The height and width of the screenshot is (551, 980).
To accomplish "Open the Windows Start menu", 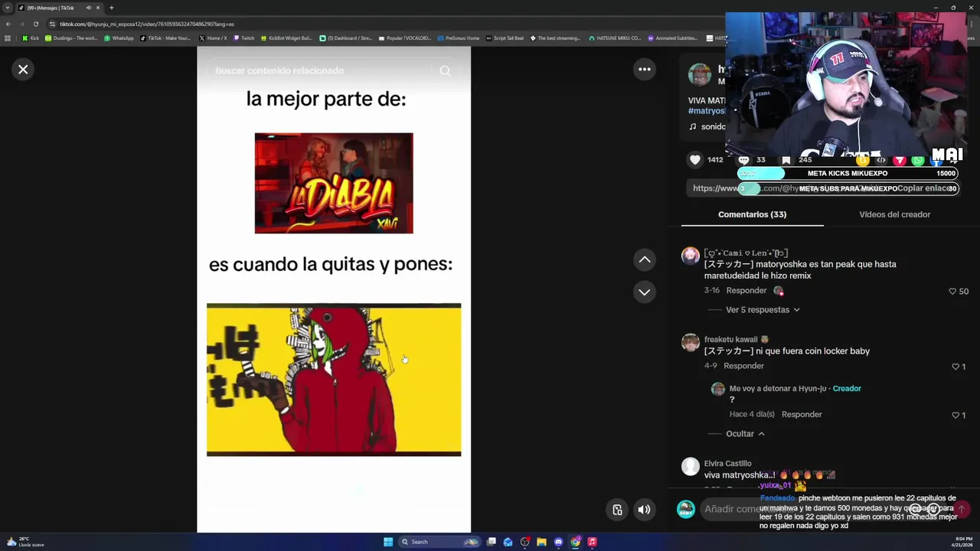I will pyautogui.click(x=388, y=542).
